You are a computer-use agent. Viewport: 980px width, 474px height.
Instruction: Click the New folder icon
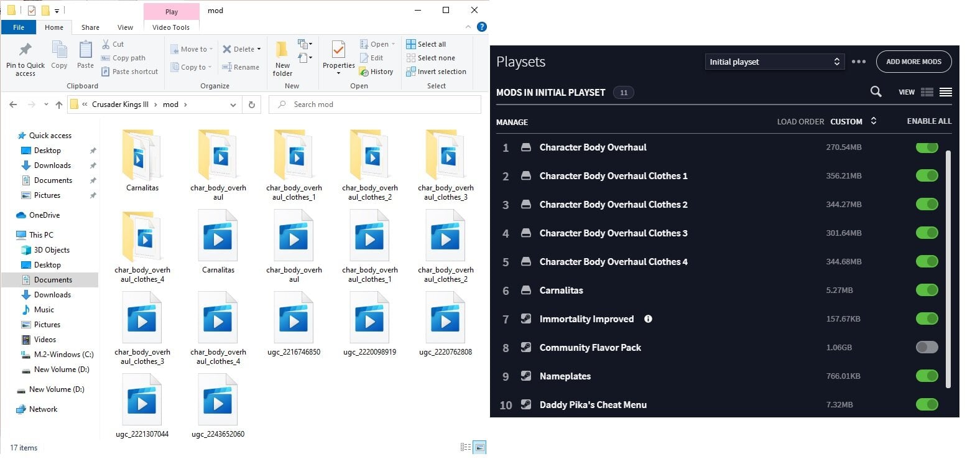tap(282, 50)
